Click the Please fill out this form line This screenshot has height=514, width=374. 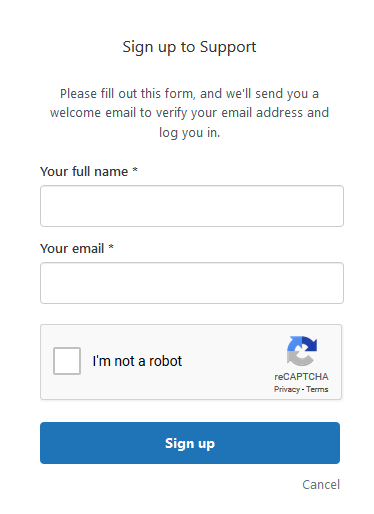pyautogui.click(x=189, y=94)
